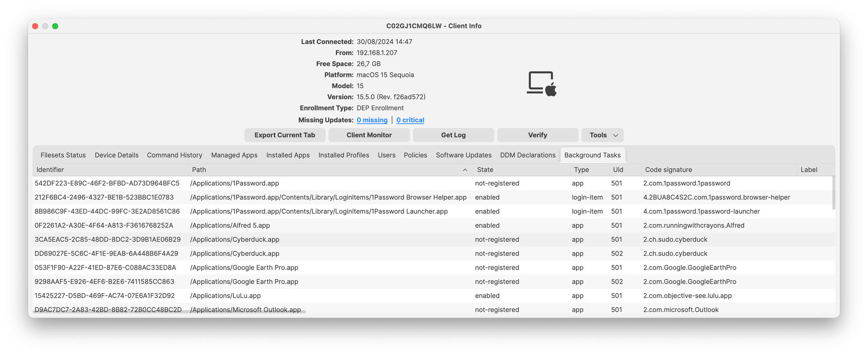The image size is (868, 355).
Task: Open the Command History tab
Action: tap(175, 155)
